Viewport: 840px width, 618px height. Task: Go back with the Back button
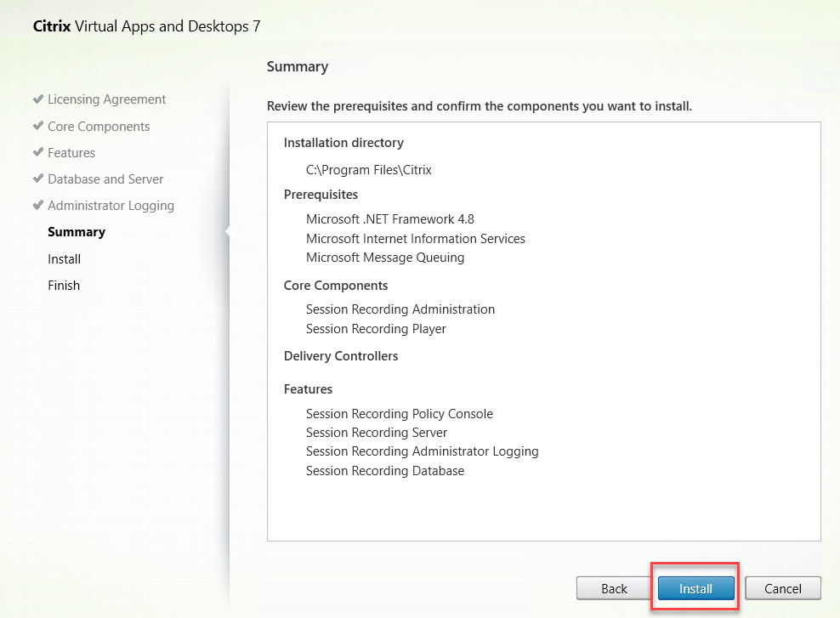click(x=614, y=588)
